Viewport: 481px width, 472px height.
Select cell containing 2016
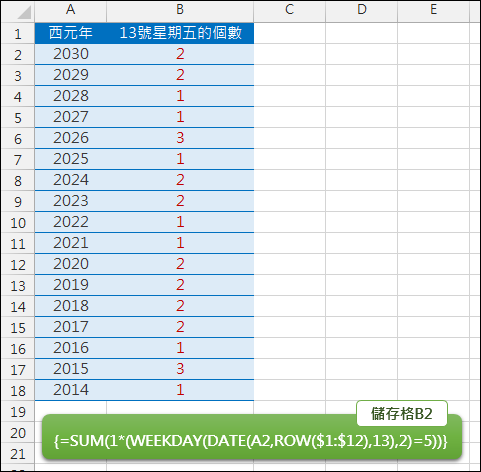pyautogui.click(x=70, y=348)
